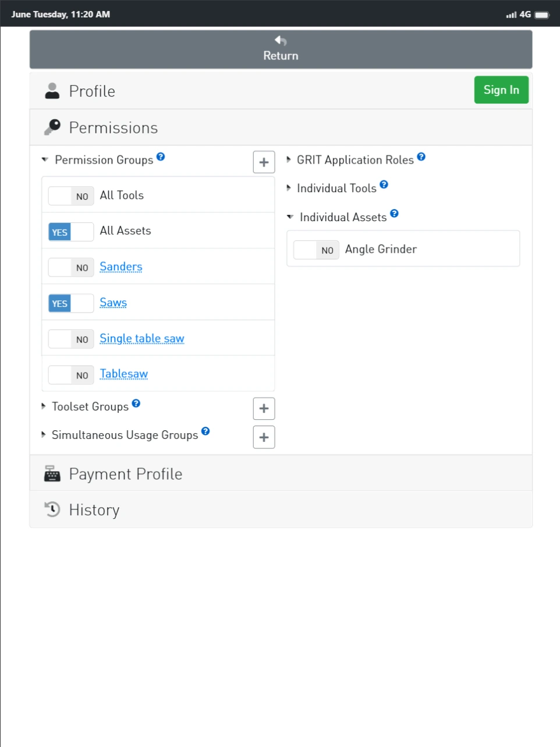Expand the GRIT Application Roles section
Screen dimensions: 560x747
coord(289,160)
